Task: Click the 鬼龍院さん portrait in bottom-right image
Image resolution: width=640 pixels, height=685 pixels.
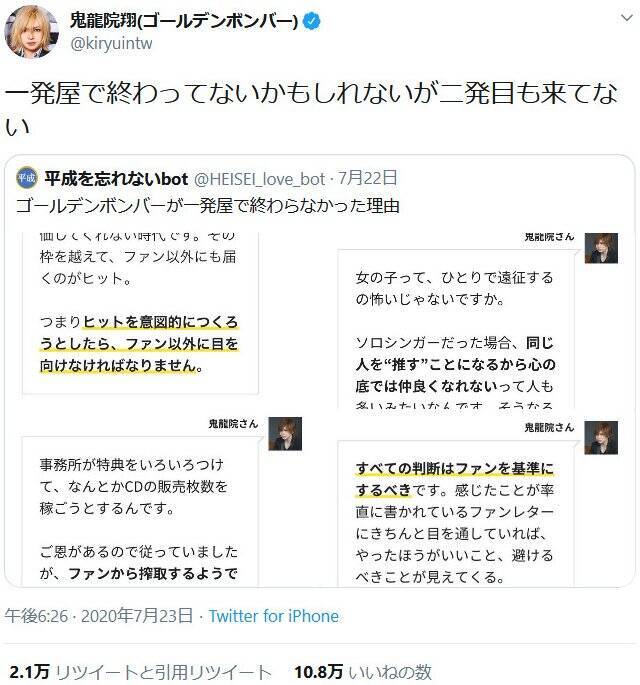Action: tap(601, 438)
